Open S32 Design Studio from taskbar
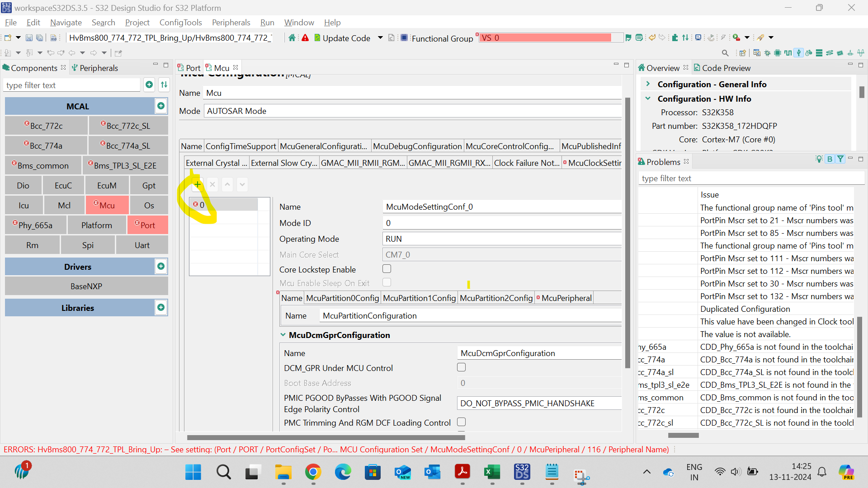Image resolution: width=868 pixels, height=488 pixels. [522, 472]
